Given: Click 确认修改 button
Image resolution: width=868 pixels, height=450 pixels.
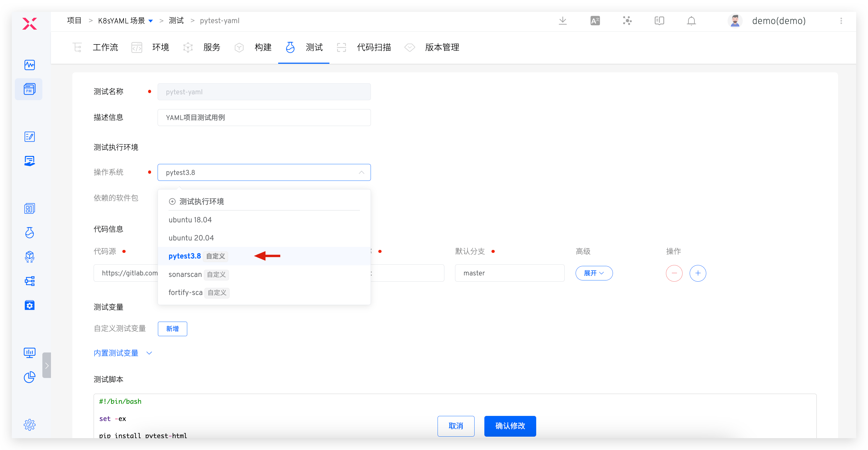Looking at the screenshot, I should point(510,426).
